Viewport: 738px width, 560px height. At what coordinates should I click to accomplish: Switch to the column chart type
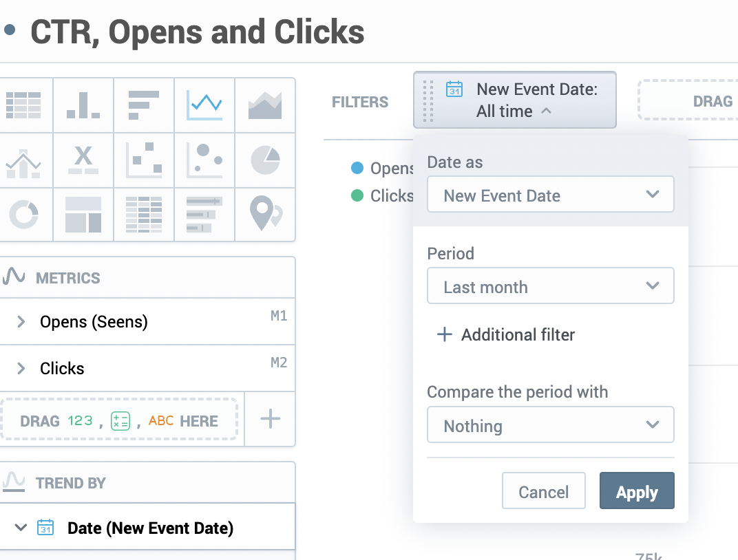point(83,105)
